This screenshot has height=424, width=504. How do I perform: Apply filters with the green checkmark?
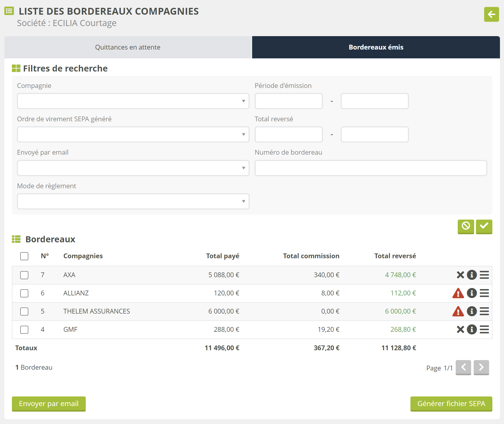coord(484,226)
